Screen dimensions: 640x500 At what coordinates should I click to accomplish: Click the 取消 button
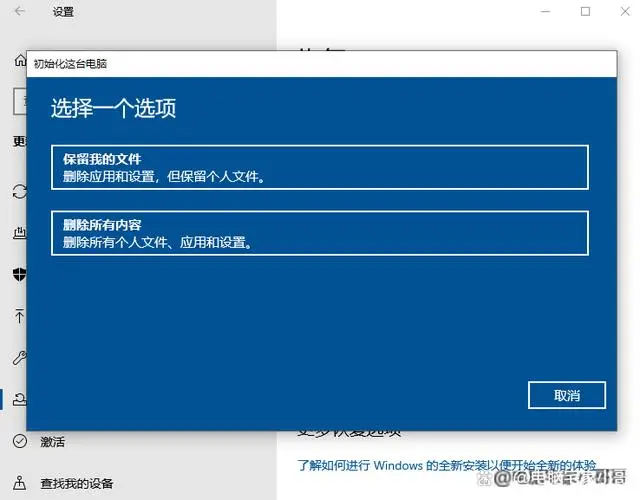(x=567, y=395)
